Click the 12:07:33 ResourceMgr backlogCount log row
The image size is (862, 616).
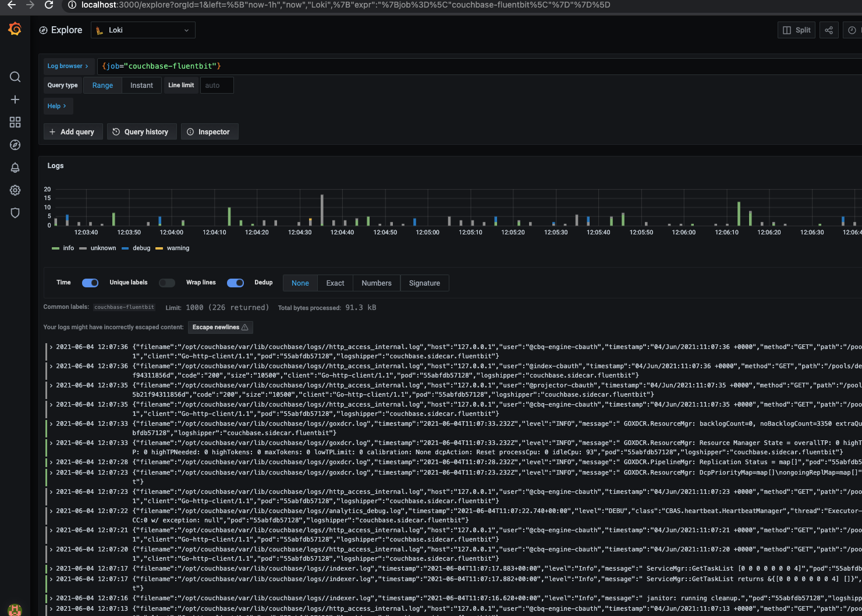click(x=454, y=428)
